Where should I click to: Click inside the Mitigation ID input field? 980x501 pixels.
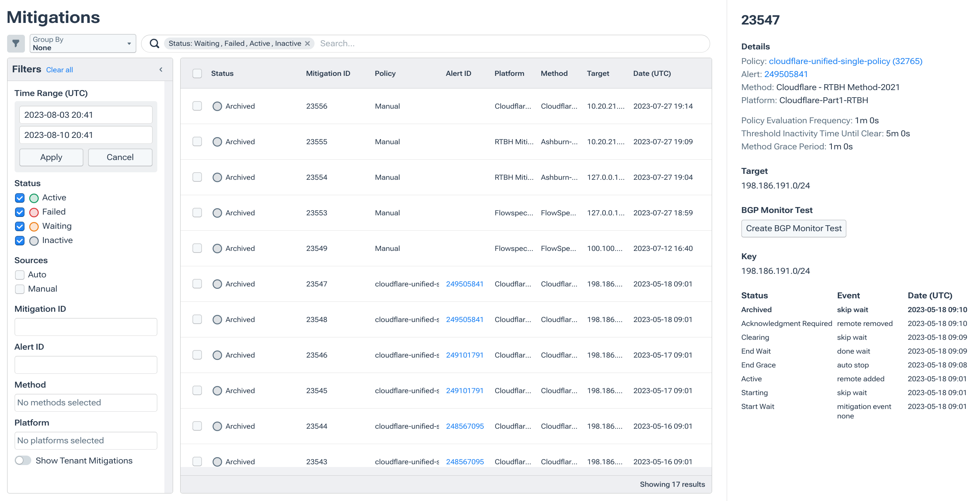[85, 327]
